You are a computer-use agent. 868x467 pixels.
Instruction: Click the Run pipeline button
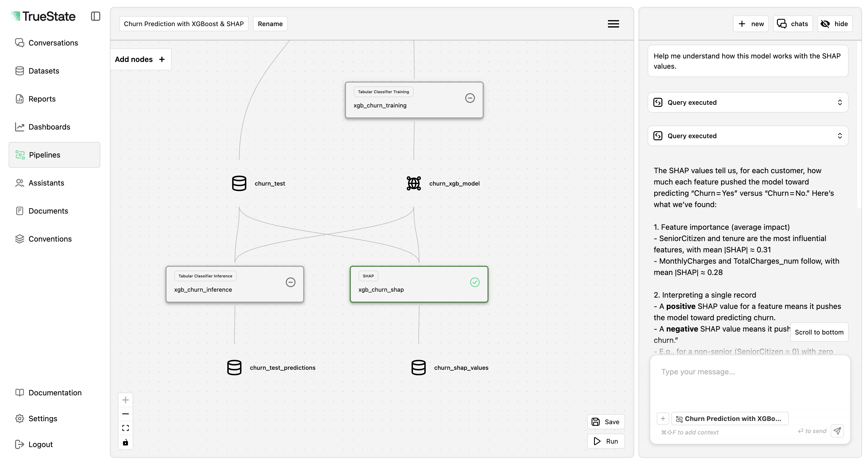coord(606,441)
